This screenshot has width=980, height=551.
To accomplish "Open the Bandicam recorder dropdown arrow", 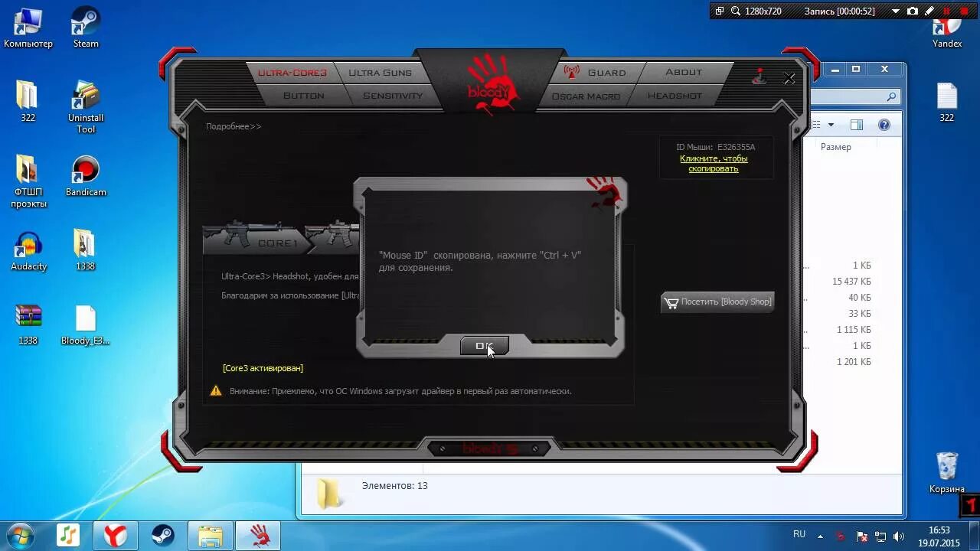I will pos(897,11).
